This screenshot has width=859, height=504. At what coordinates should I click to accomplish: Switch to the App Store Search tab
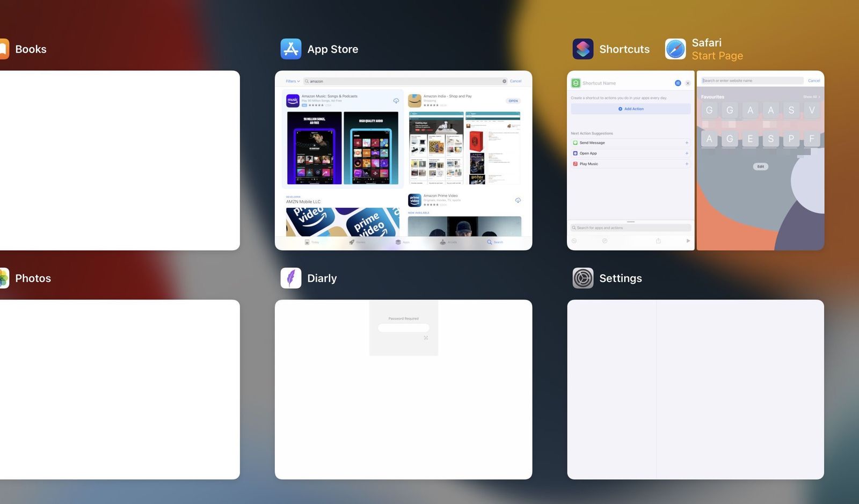pyautogui.click(x=494, y=242)
